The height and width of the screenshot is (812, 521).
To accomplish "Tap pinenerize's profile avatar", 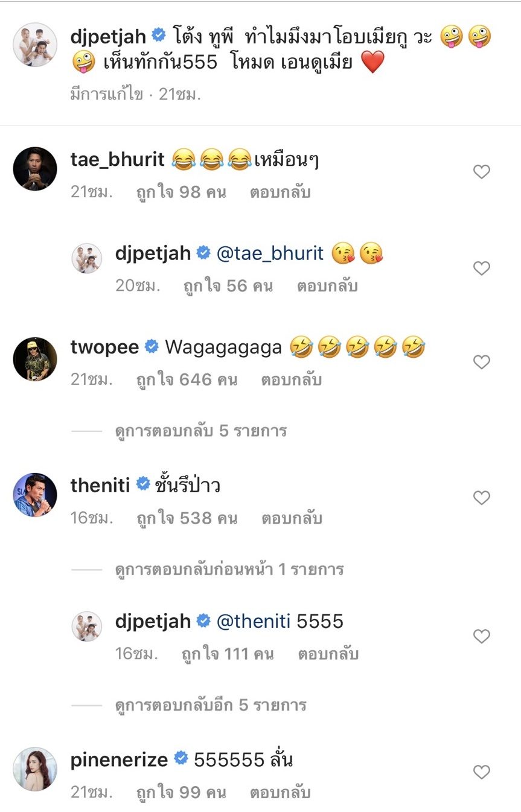I will (x=35, y=769).
